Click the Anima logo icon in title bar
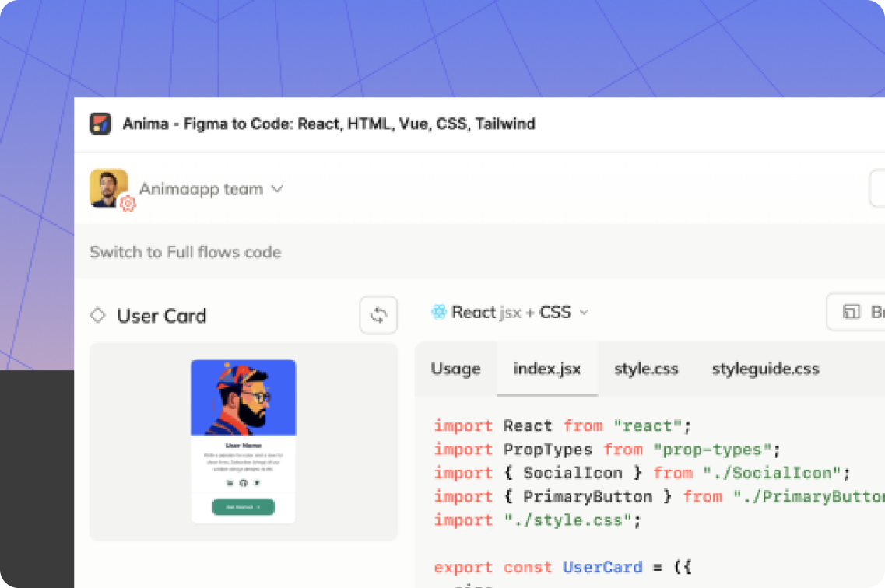This screenshot has width=885, height=588. (100, 124)
